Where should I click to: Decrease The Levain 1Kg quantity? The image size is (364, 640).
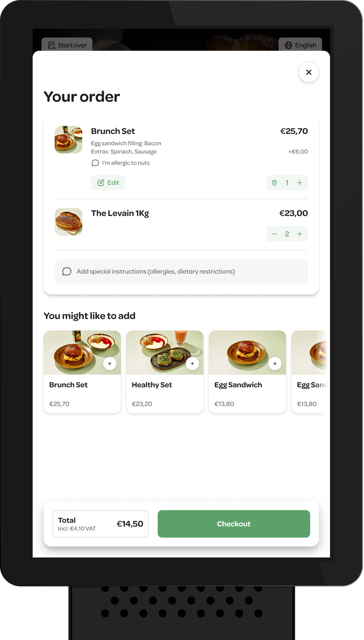point(274,234)
